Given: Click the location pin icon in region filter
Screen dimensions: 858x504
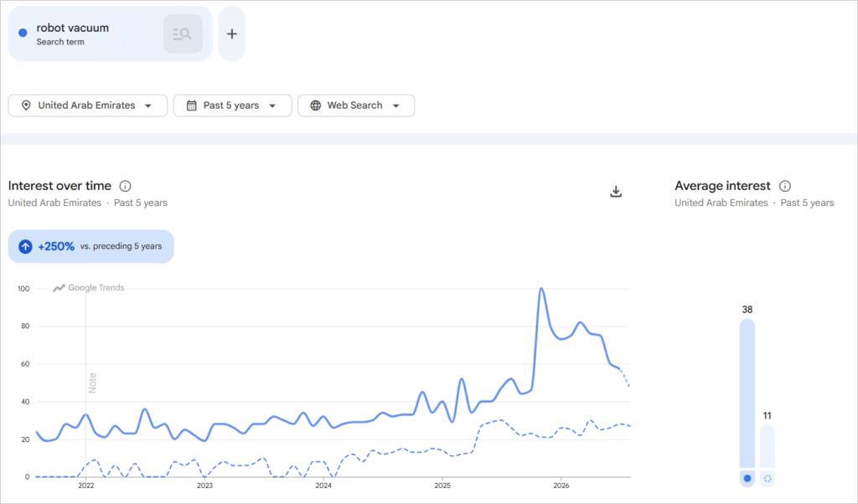Looking at the screenshot, I should pyautogui.click(x=26, y=105).
